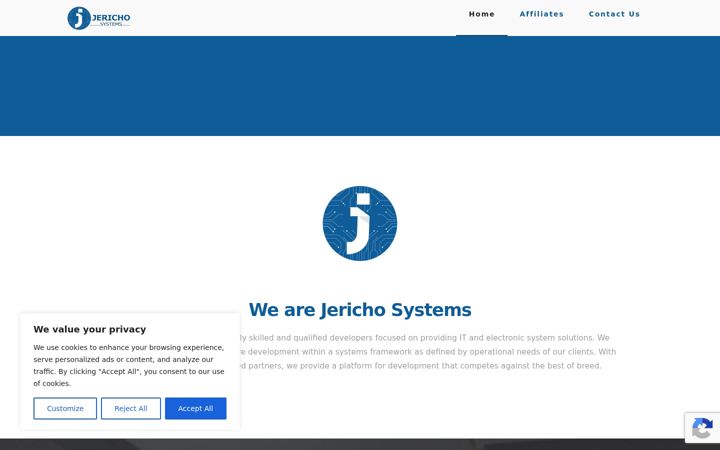The height and width of the screenshot is (450, 720).
Task: Reject all cookies
Action: pyautogui.click(x=131, y=408)
